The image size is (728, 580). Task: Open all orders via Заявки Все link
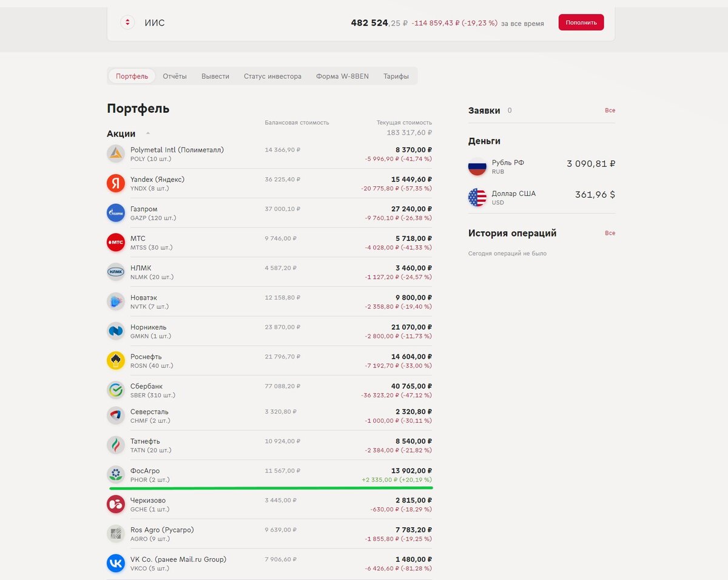(x=610, y=110)
